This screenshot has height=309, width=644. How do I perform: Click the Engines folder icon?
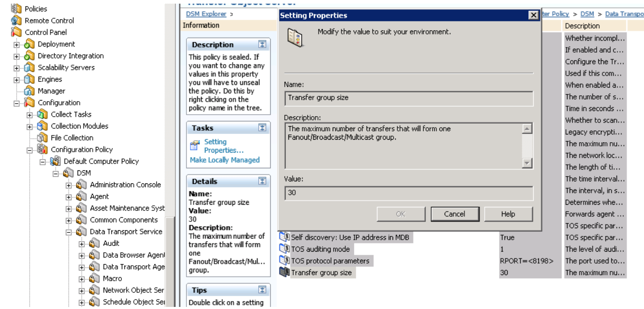tap(30, 79)
